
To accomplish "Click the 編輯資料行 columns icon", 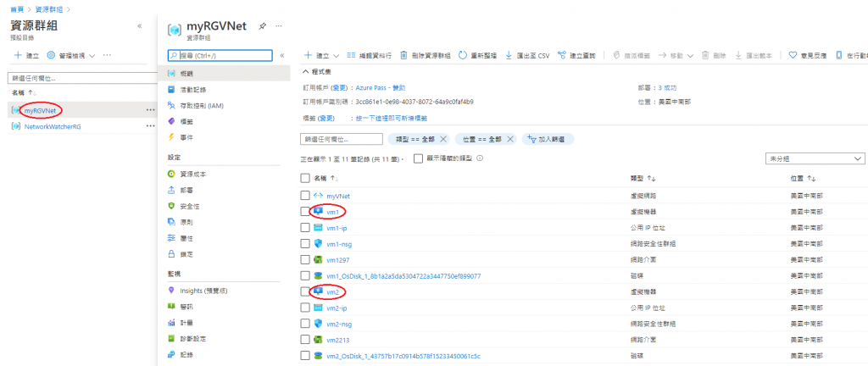I will click(350, 55).
